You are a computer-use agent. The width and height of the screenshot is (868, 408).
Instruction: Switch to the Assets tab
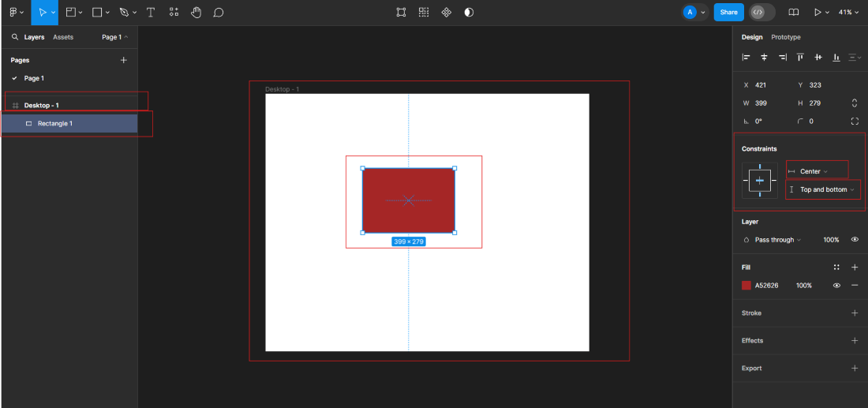tap(63, 37)
